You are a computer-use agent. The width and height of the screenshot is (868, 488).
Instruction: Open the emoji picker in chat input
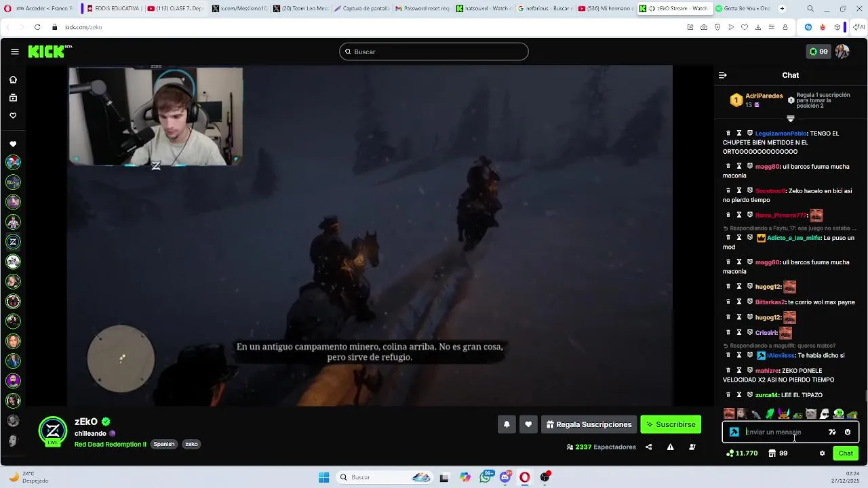pos(848,432)
